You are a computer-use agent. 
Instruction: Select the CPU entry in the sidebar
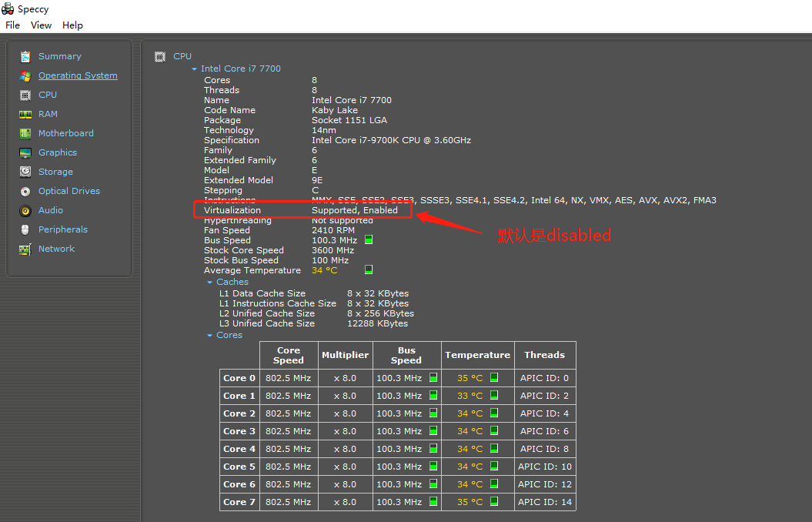47,94
